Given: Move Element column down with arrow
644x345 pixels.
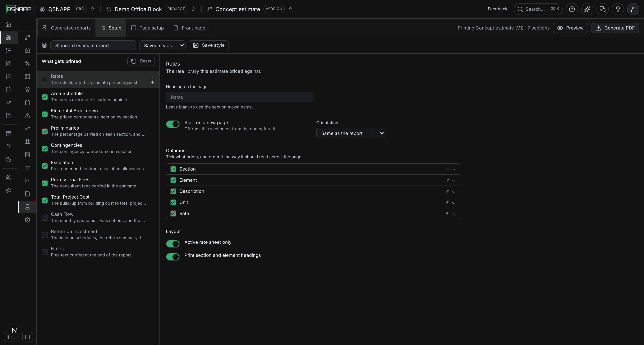Looking at the screenshot, I should [454, 180].
